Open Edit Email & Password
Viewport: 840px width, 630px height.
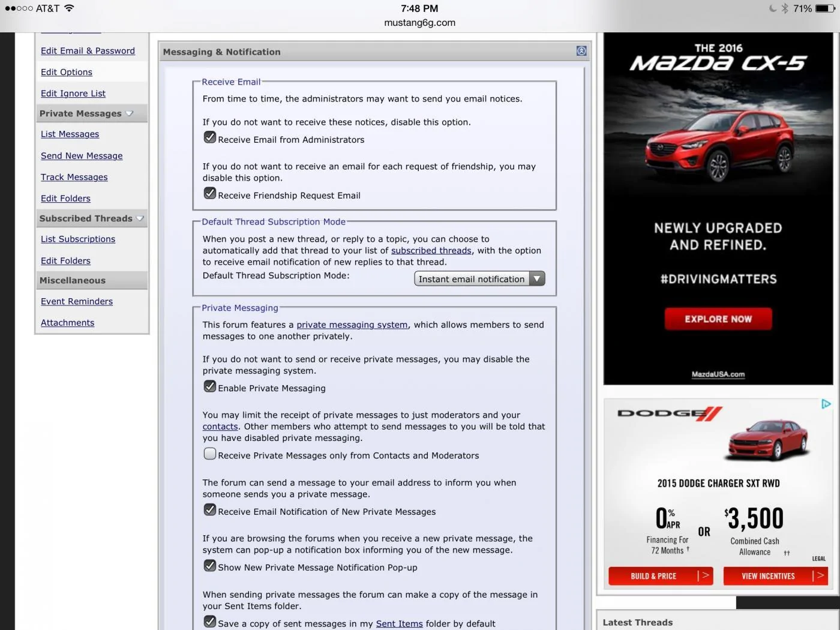[x=88, y=51]
